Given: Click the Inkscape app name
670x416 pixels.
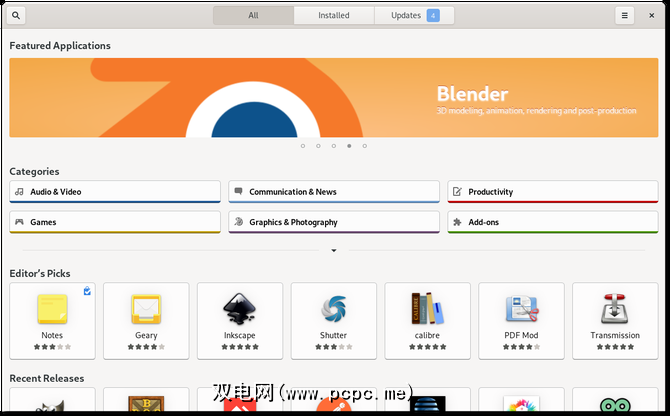Looking at the screenshot, I should tap(240, 335).
